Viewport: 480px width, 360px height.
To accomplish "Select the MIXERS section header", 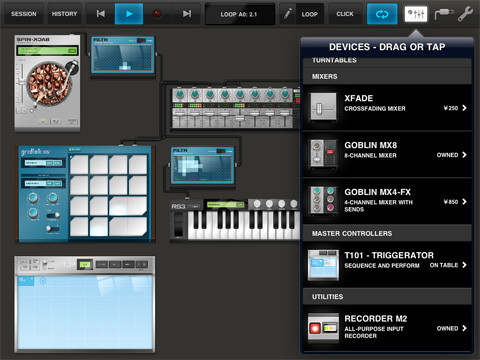I will [x=387, y=76].
